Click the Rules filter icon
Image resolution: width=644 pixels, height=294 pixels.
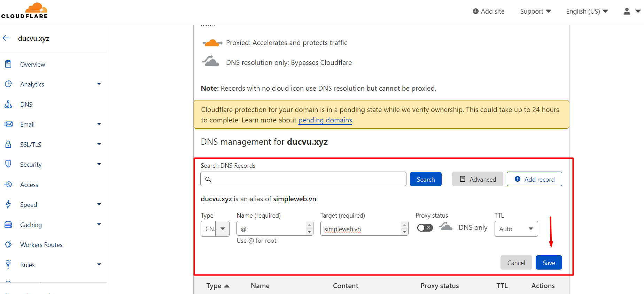pos(8,264)
